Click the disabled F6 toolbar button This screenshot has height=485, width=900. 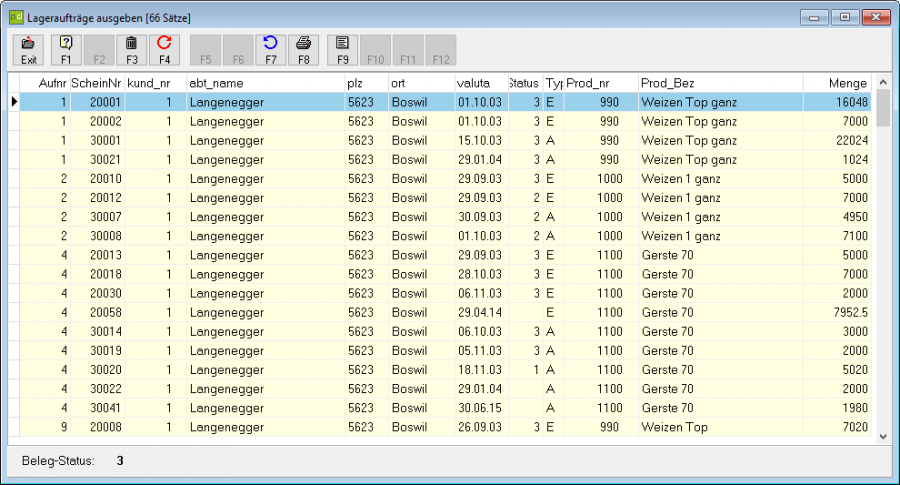coord(238,50)
